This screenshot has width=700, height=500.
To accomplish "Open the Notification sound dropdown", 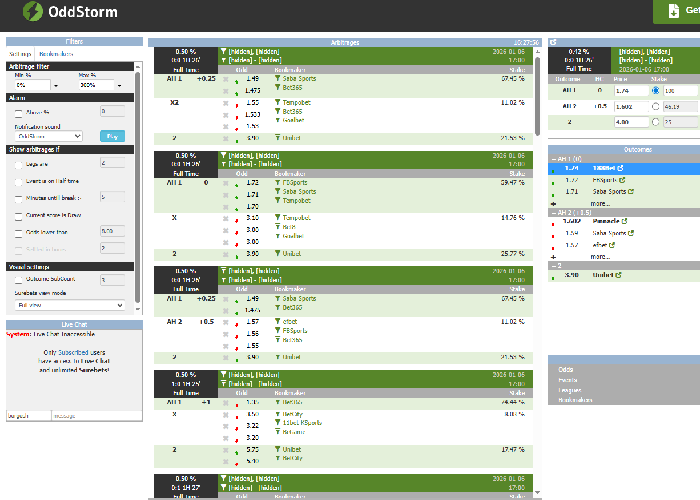I will [x=48, y=136].
